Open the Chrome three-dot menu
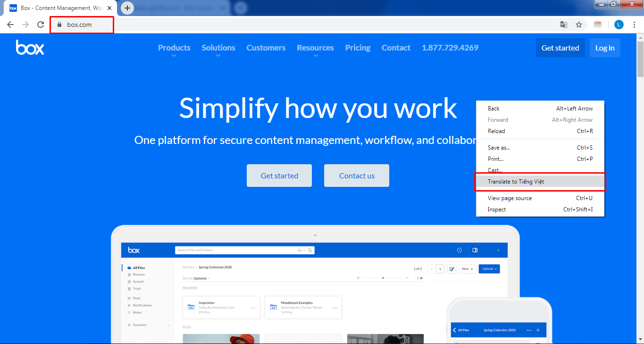 (x=634, y=25)
